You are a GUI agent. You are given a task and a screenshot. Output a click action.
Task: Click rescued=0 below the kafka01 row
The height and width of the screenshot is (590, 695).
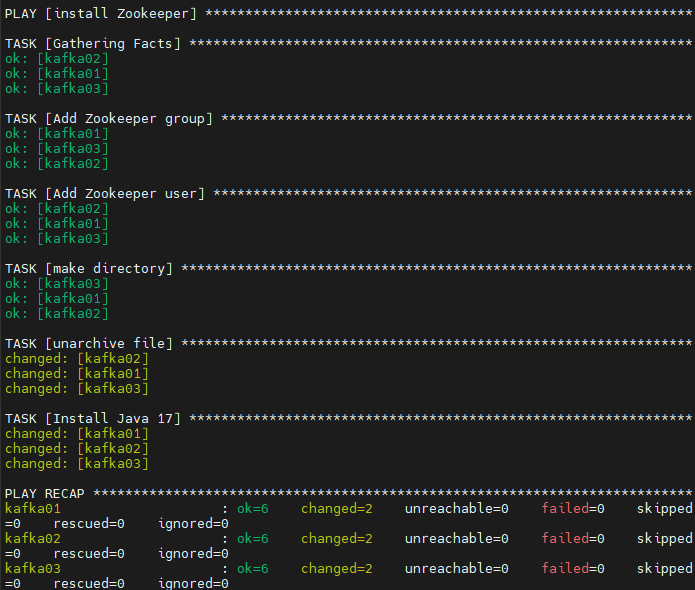pos(89,524)
